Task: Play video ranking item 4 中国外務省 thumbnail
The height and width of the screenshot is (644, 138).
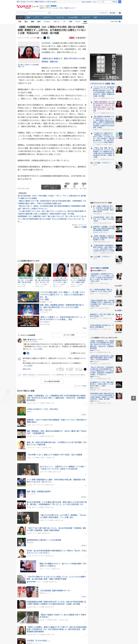Action: click(x=119, y=238)
